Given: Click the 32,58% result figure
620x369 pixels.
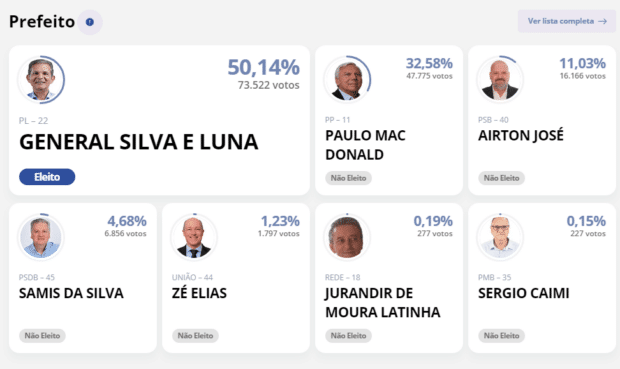Looking at the screenshot, I should click(x=429, y=63).
